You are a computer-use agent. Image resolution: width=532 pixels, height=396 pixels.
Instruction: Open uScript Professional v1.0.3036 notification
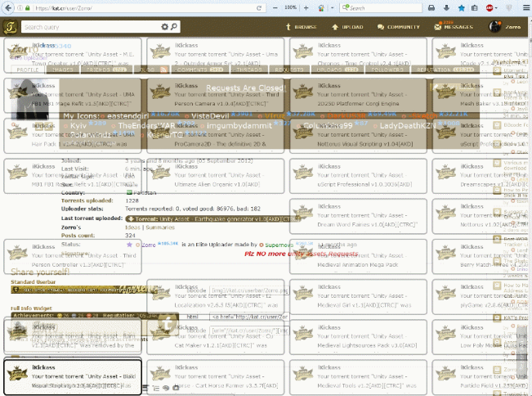tap(358, 177)
